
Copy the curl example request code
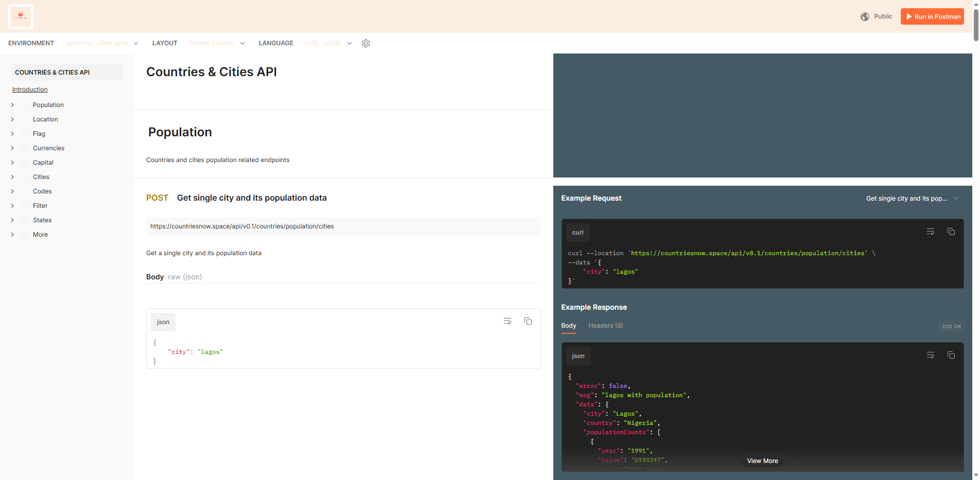click(951, 232)
